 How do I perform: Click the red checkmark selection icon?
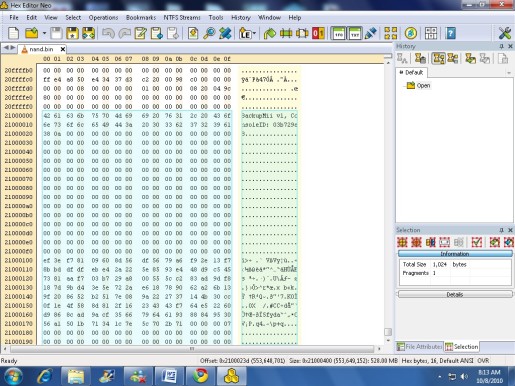point(477,242)
